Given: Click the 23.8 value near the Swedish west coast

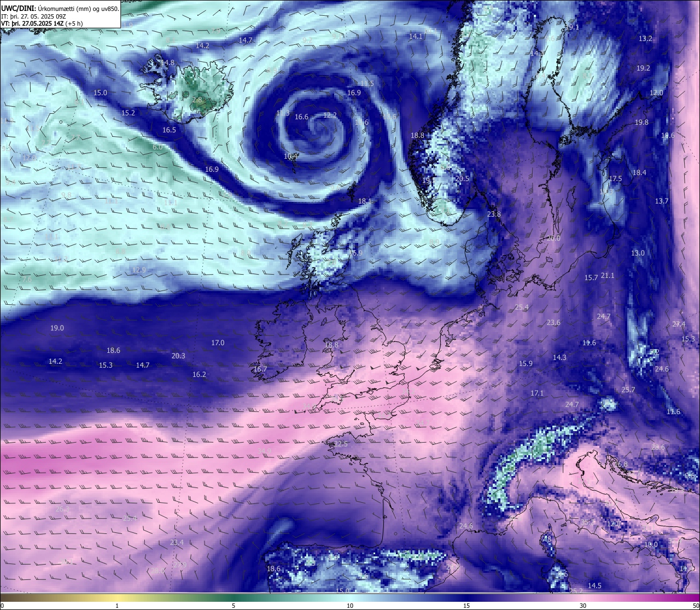Looking at the screenshot, I should coord(494,214).
